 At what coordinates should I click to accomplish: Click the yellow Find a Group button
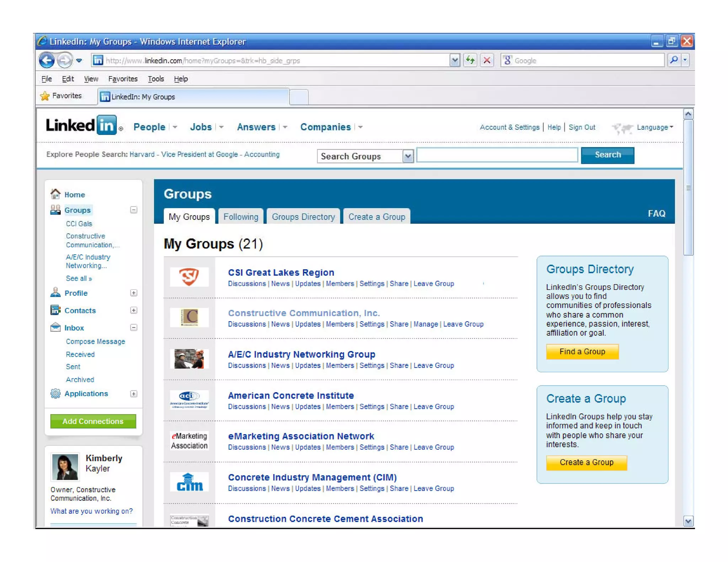point(582,351)
